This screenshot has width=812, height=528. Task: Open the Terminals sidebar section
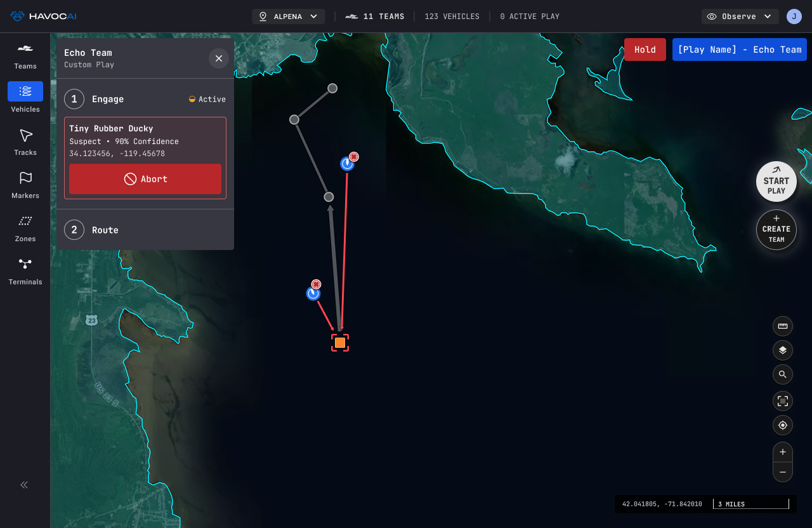[x=25, y=272]
